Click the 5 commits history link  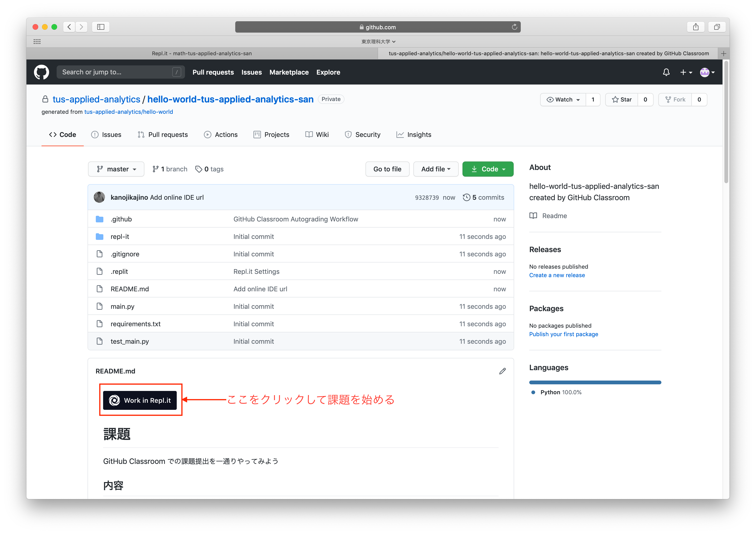point(485,198)
